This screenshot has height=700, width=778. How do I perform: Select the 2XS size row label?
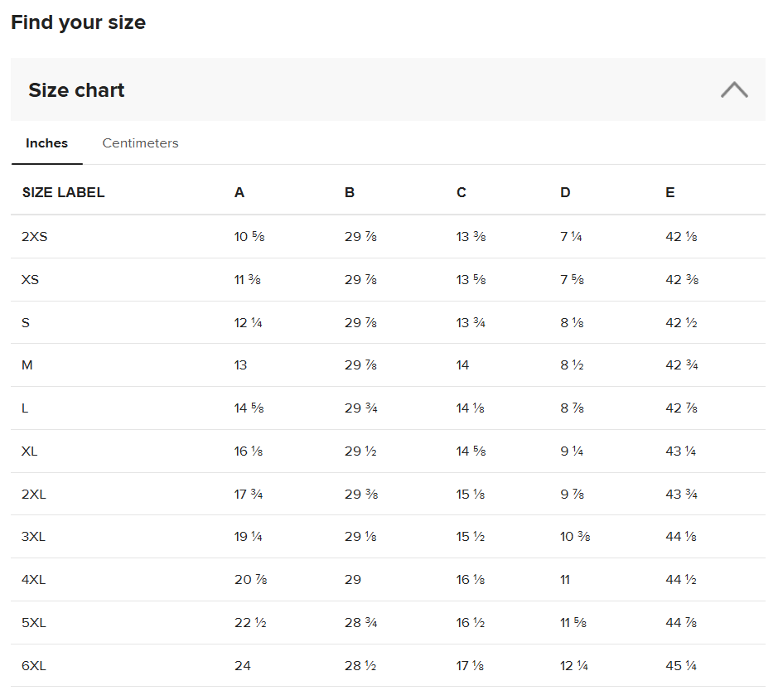coord(35,237)
